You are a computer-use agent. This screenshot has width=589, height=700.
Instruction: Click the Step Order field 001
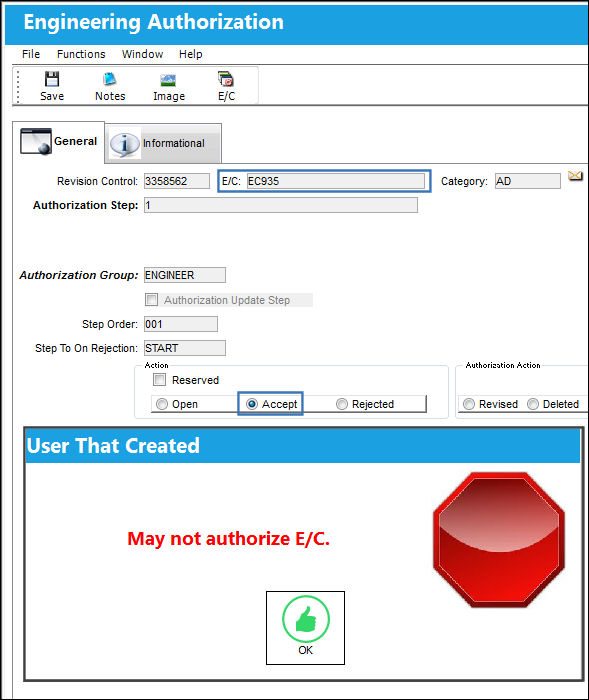(181, 324)
